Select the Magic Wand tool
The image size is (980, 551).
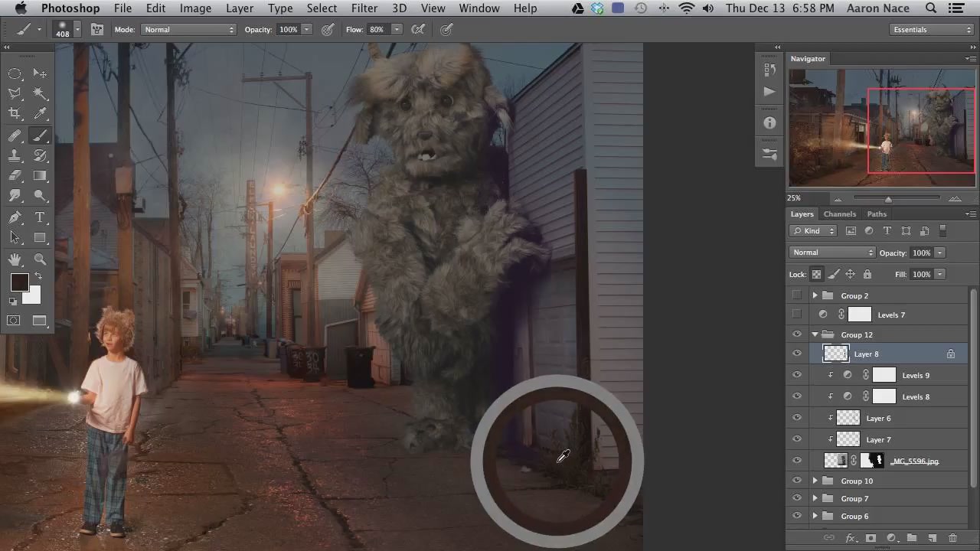click(40, 93)
